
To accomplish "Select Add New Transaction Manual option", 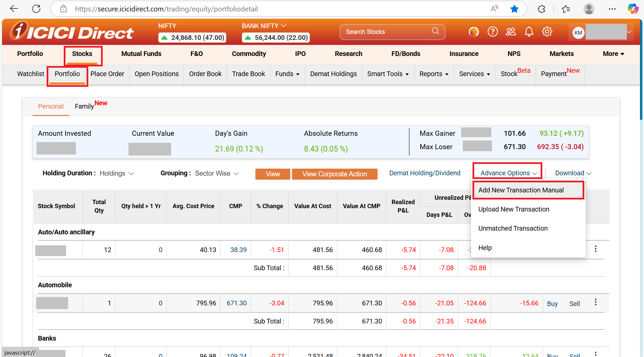I will point(521,190).
